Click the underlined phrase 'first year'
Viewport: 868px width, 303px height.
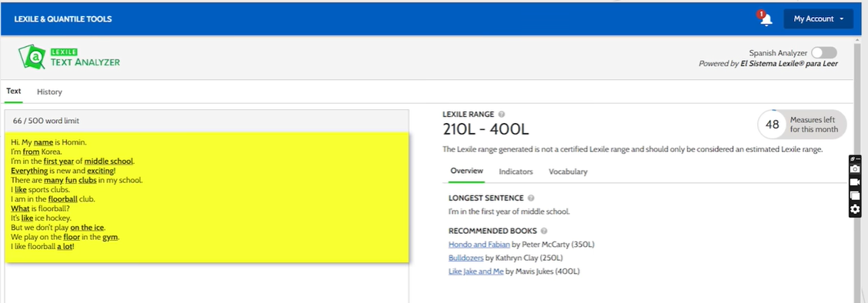(58, 161)
